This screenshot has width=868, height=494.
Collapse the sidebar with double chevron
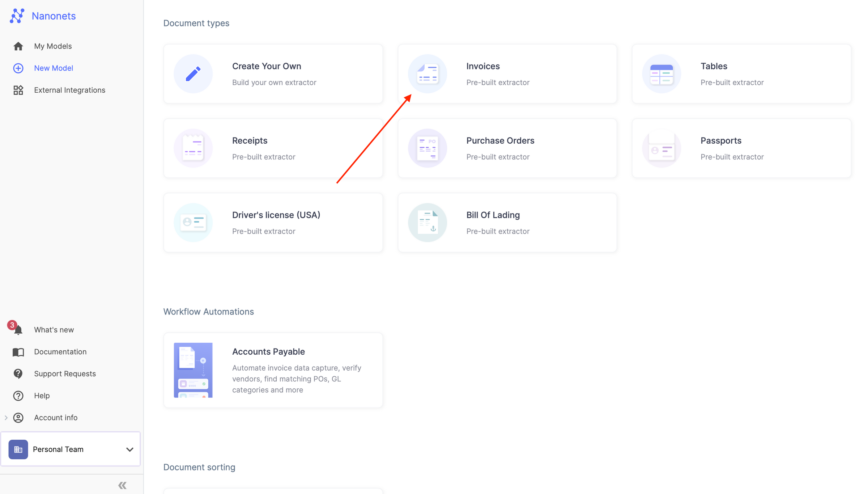[x=122, y=485]
